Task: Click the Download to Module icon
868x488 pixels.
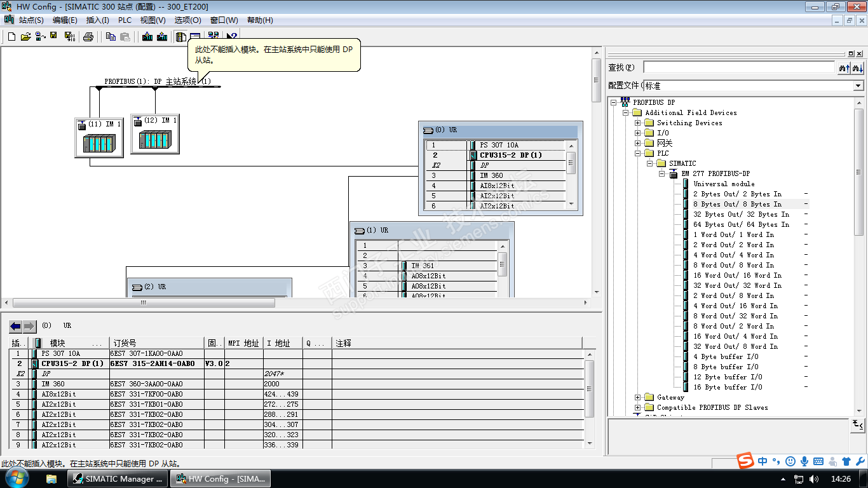Action: pyautogui.click(x=147, y=37)
